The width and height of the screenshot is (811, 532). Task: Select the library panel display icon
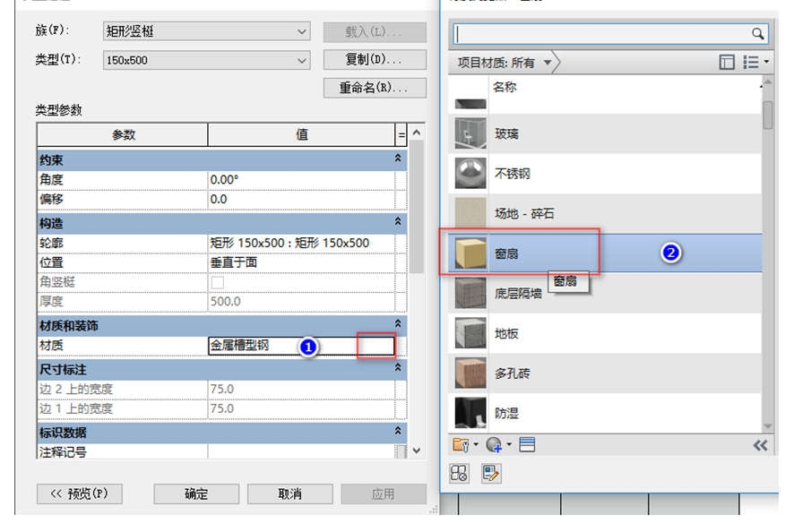pyautogui.click(x=726, y=61)
